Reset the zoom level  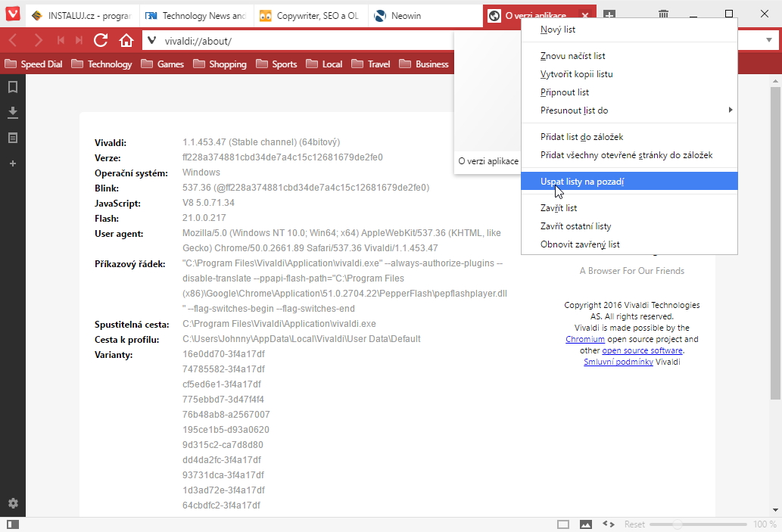coord(634,524)
